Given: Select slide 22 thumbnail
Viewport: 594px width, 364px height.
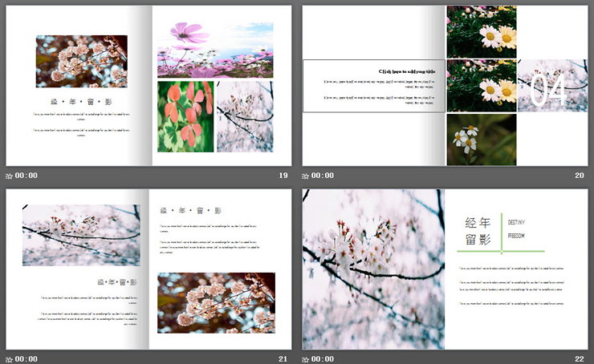Looking at the screenshot, I should point(445,269).
